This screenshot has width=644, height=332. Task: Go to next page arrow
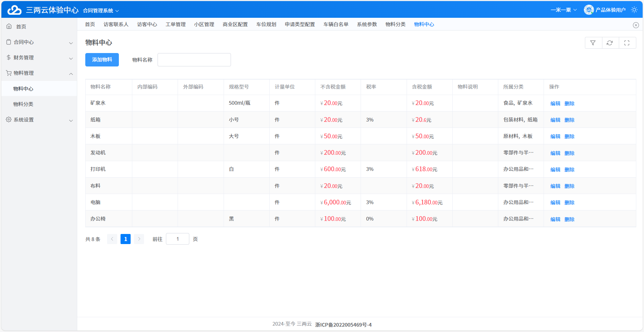[x=139, y=239]
